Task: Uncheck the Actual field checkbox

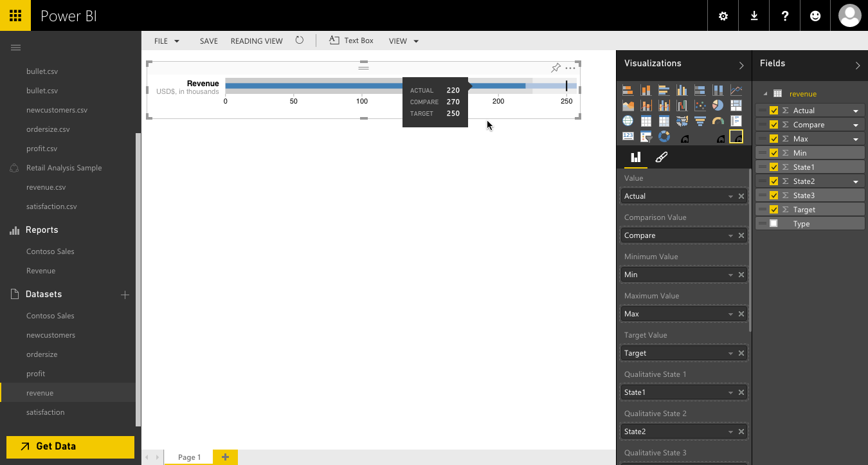Action: click(773, 110)
